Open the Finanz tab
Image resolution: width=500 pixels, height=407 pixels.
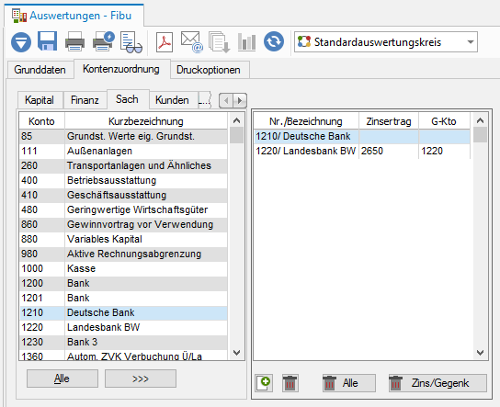(85, 100)
